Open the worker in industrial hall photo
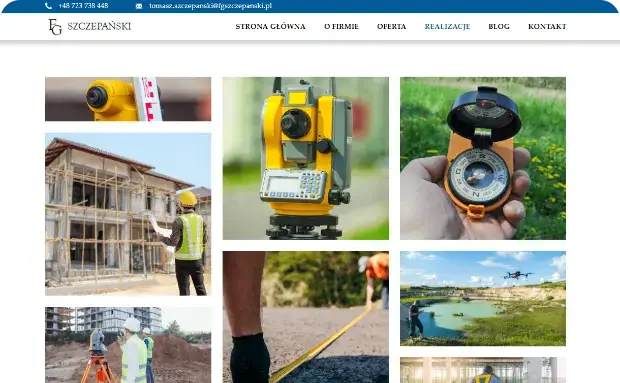 pyautogui.click(x=483, y=370)
